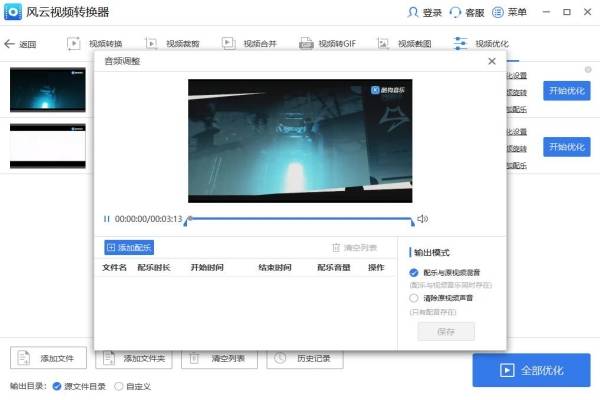This screenshot has height=400, width=600.
Task: Click the 文件名 column header
Action: pyautogui.click(x=114, y=268)
